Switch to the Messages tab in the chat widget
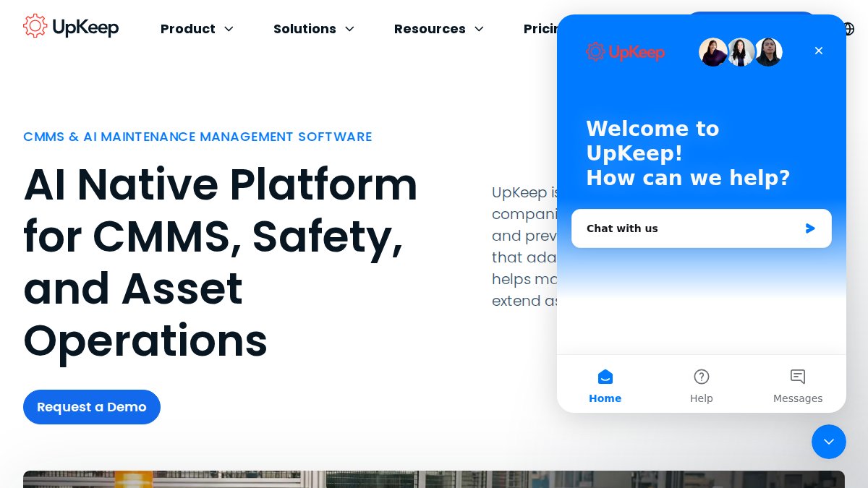Screen dimensions: 868x488 pyautogui.click(x=798, y=385)
